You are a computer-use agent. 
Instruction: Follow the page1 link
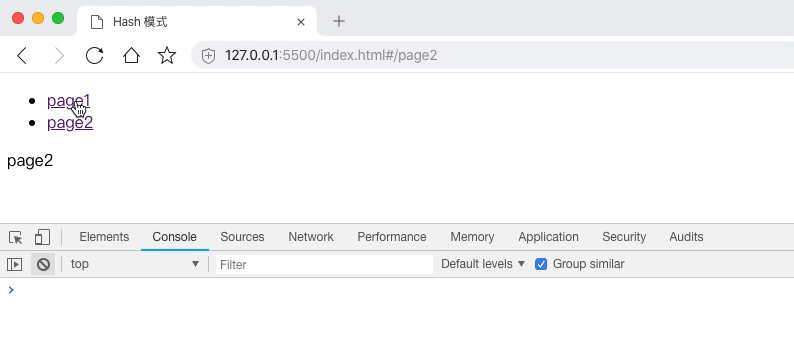click(x=68, y=101)
